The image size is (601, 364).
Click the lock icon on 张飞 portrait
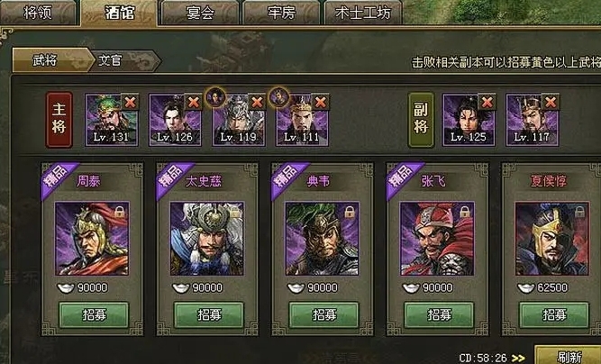point(464,212)
